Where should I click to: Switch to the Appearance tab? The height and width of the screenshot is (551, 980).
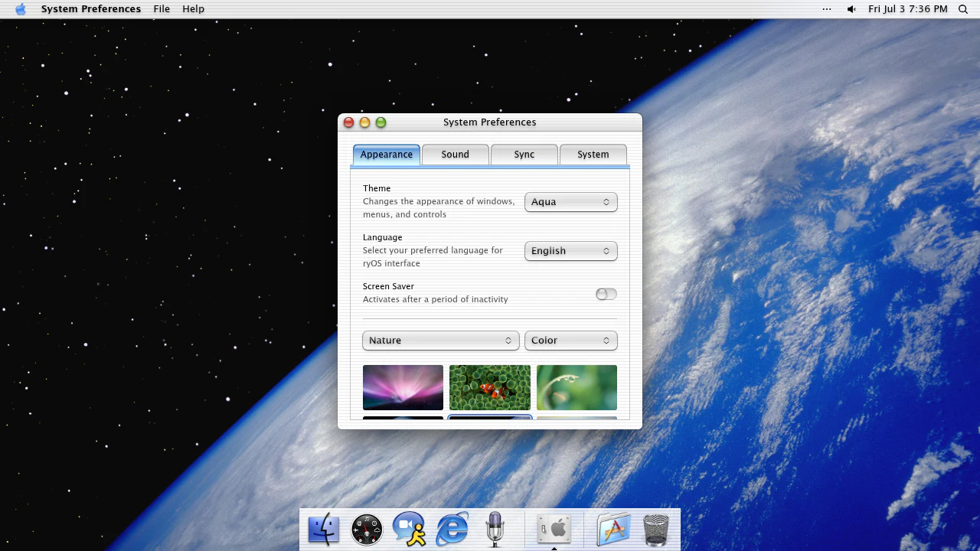[387, 155]
